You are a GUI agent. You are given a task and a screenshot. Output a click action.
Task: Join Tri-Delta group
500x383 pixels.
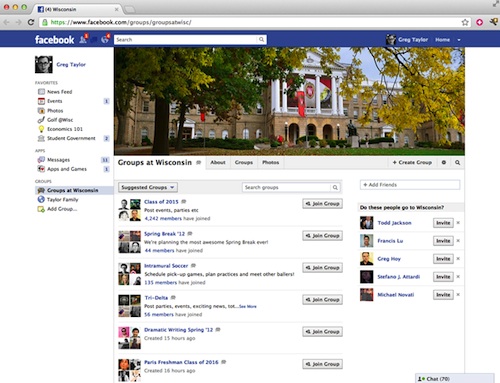(322, 300)
